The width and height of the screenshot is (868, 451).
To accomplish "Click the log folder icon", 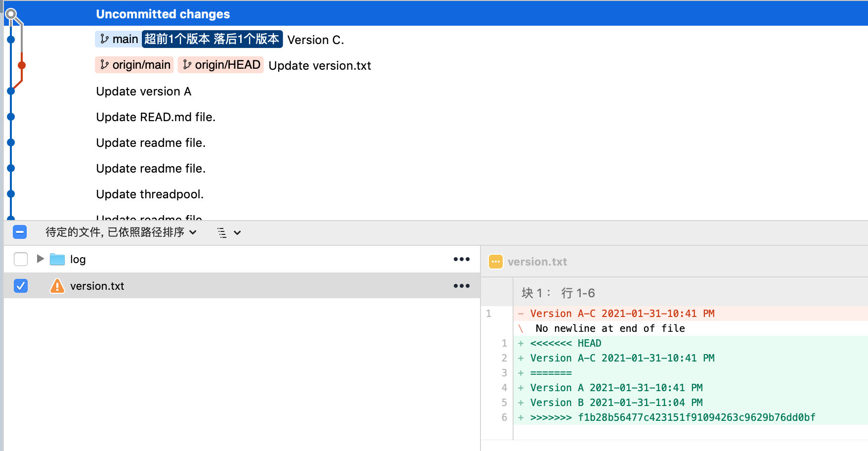I will [x=57, y=259].
